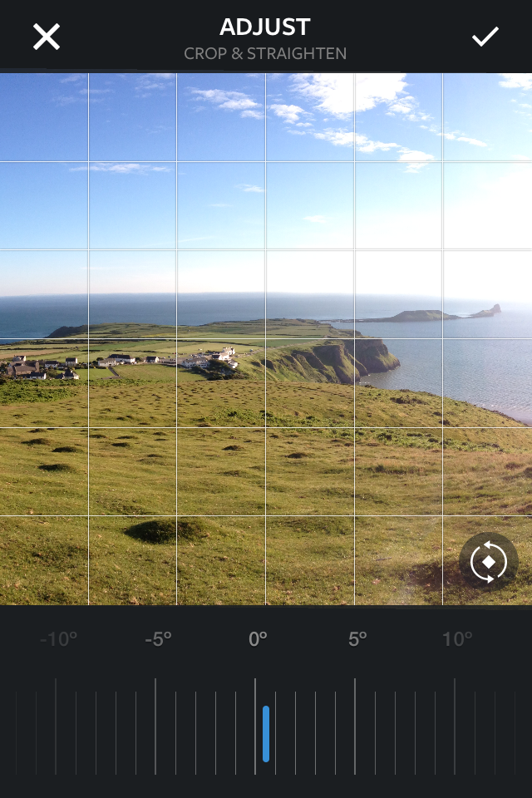The image size is (532, 798).
Task: Confirm the crop with the checkmark icon
Action: (485, 37)
